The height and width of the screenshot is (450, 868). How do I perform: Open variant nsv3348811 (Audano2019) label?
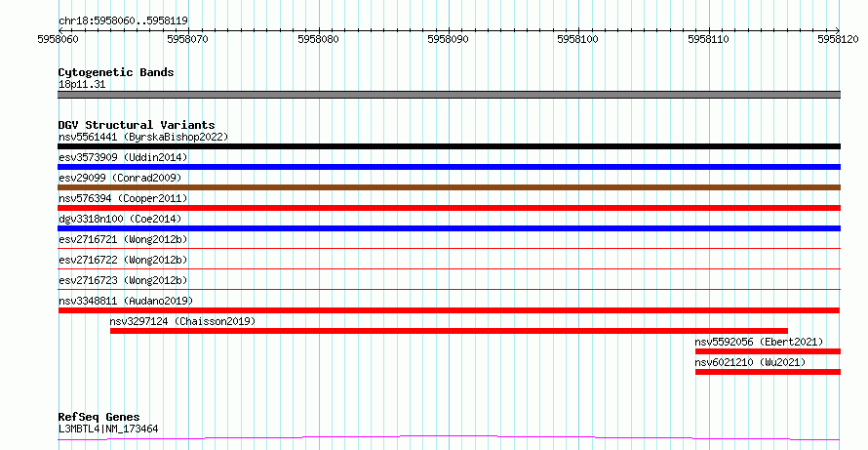(126, 301)
